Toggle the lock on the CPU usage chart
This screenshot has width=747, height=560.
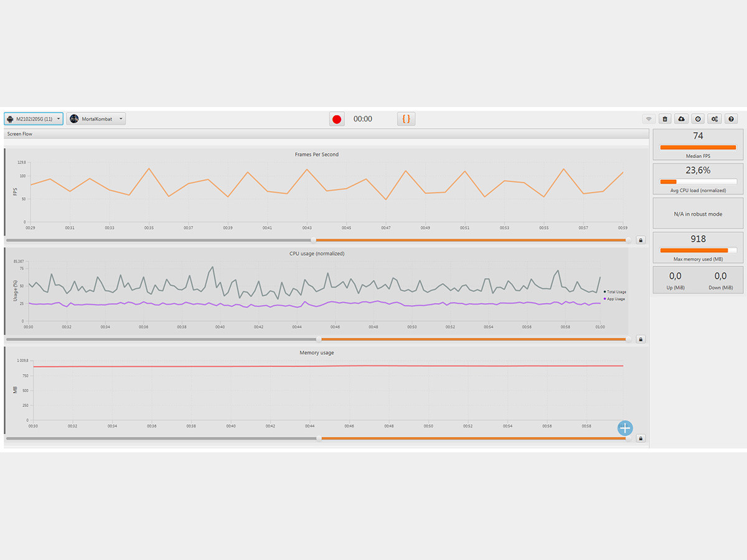pyautogui.click(x=641, y=339)
